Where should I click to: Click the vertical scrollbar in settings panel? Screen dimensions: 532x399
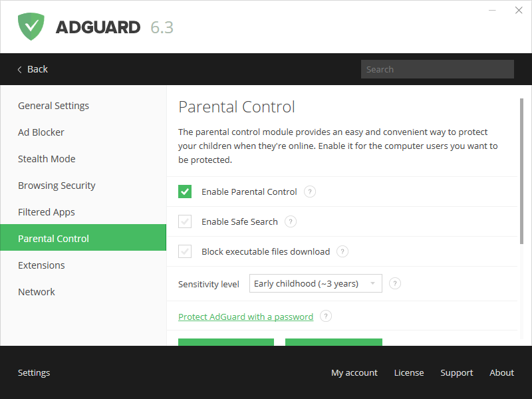coord(521,166)
